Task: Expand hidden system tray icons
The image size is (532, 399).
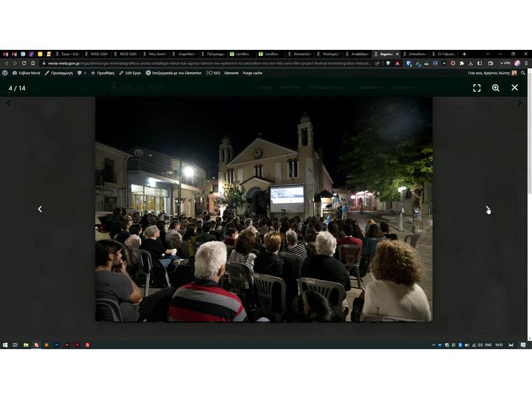Action: [433, 345]
